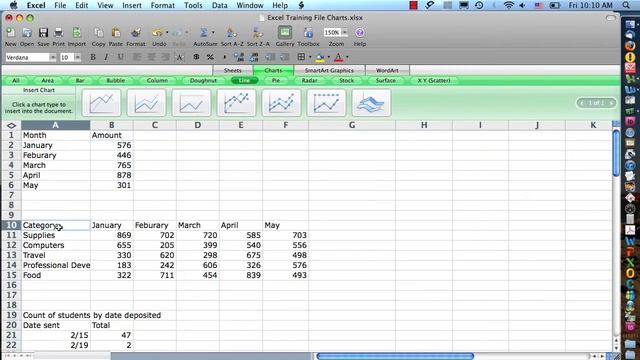This screenshot has height=360, width=640.
Task: Select the Bar chart category
Action: (80, 80)
